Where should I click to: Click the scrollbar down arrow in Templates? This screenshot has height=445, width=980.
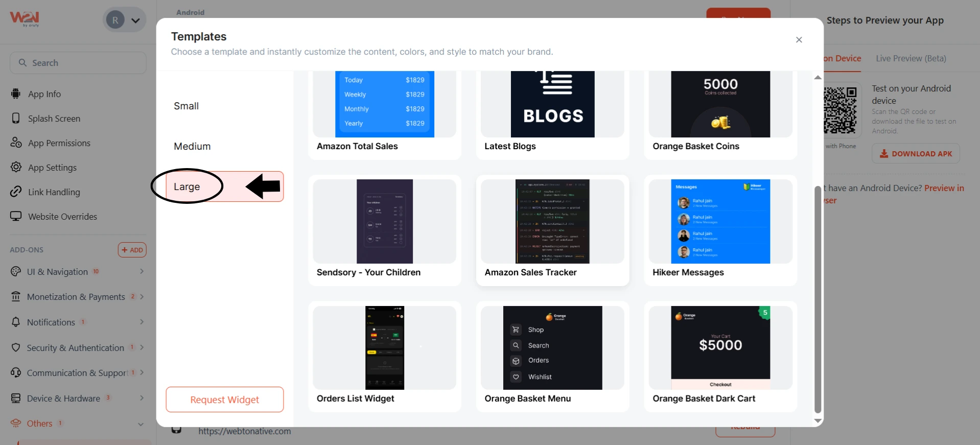pos(818,421)
